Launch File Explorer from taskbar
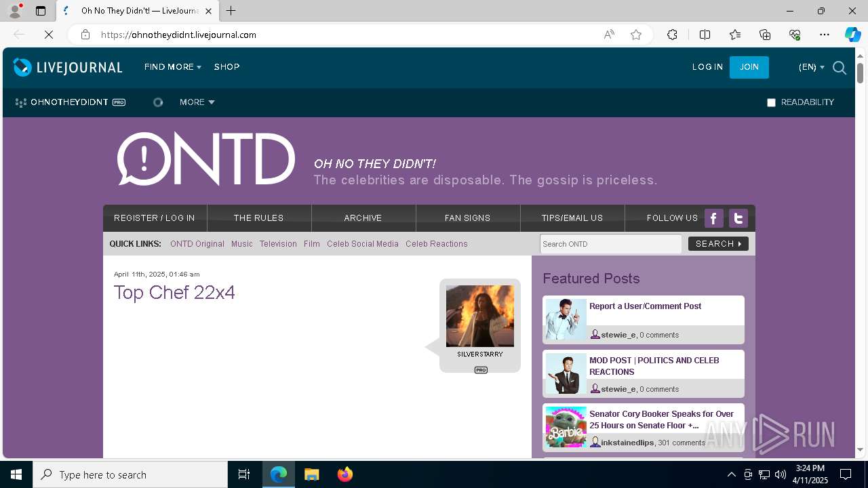This screenshot has height=488, width=868. pos(311,474)
